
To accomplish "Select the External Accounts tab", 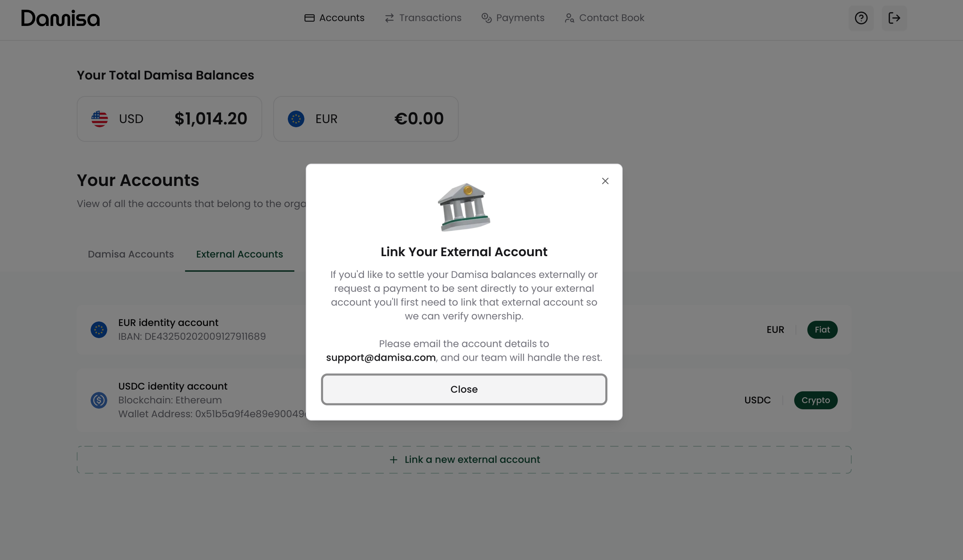I will coord(239,254).
